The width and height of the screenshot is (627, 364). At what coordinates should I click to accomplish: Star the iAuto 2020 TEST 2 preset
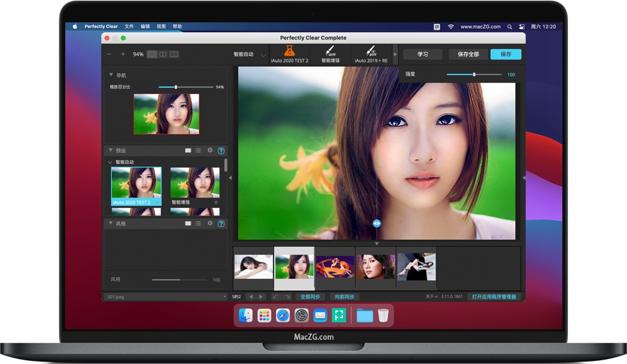pyautogui.click(x=157, y=202)
